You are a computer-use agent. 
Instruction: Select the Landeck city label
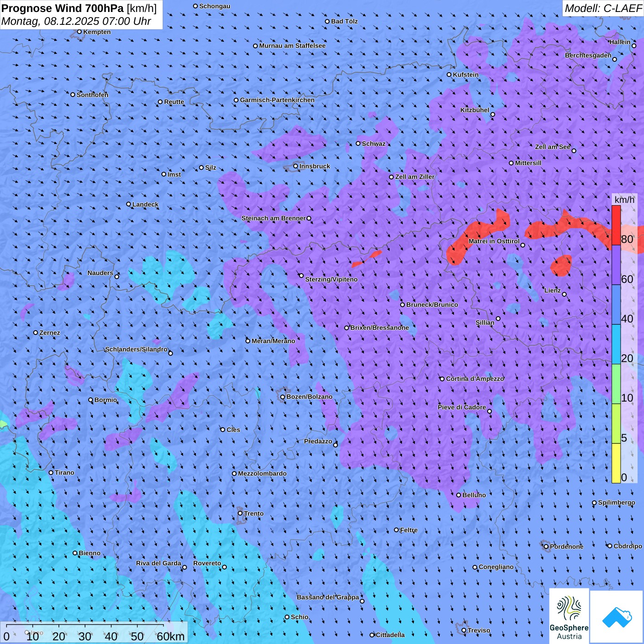[145, 204]
